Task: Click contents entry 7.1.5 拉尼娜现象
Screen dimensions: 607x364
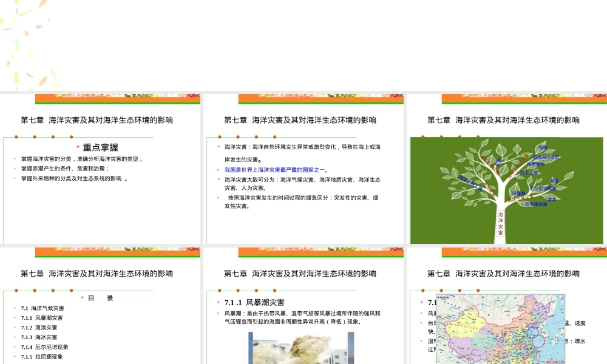Action: [x=42, y=357]
